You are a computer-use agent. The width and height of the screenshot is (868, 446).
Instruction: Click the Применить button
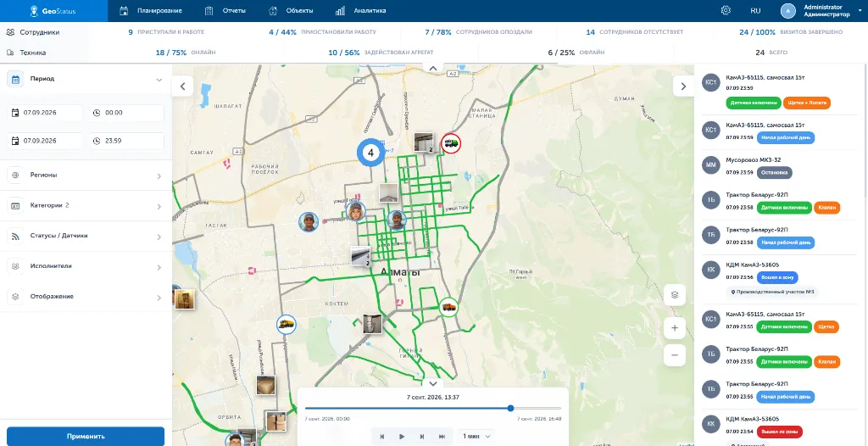click(x=86, y=436)
